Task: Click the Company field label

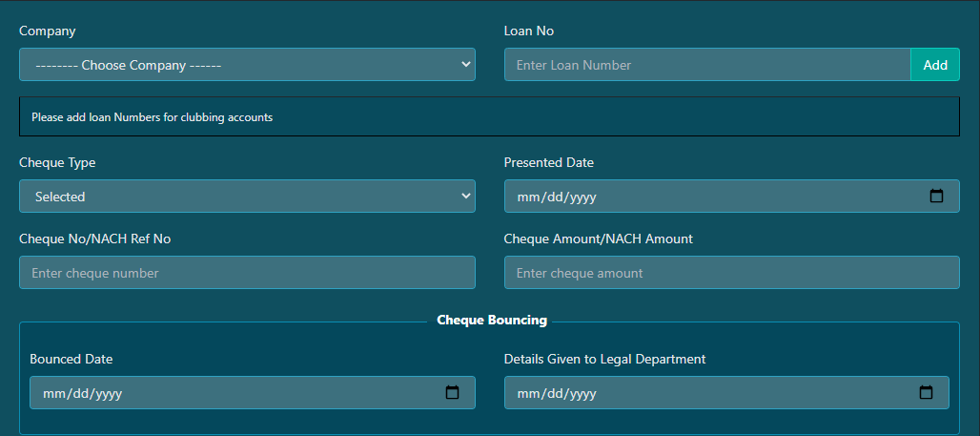Action: tap(48, 31)
